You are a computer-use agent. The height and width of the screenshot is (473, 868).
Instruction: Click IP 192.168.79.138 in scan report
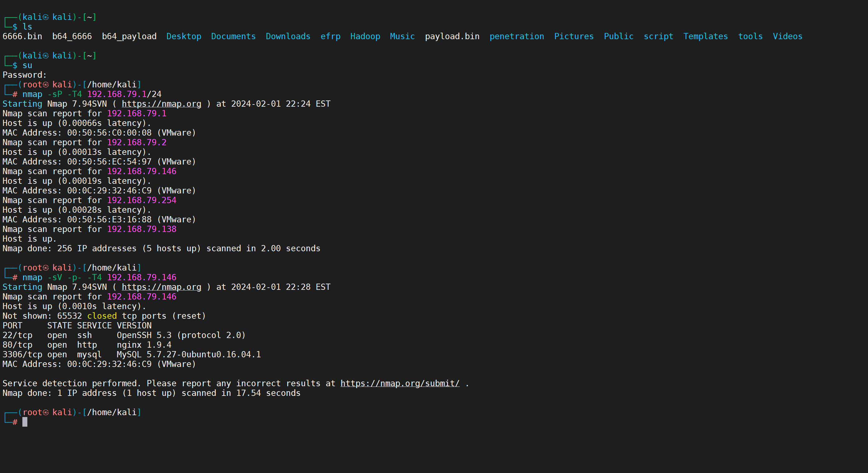point(142,230)
